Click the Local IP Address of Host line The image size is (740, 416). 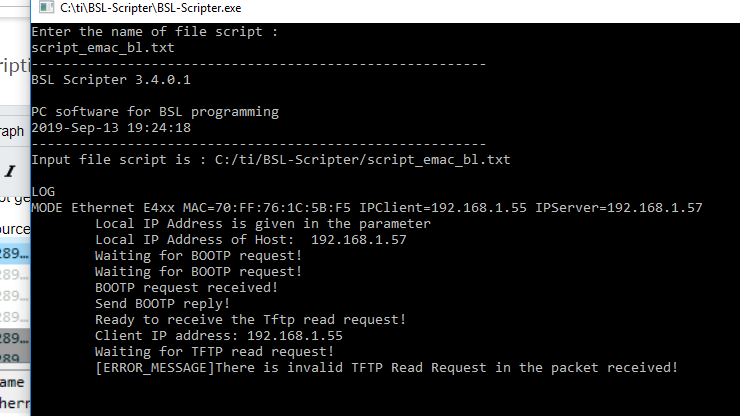click(250, 240)
